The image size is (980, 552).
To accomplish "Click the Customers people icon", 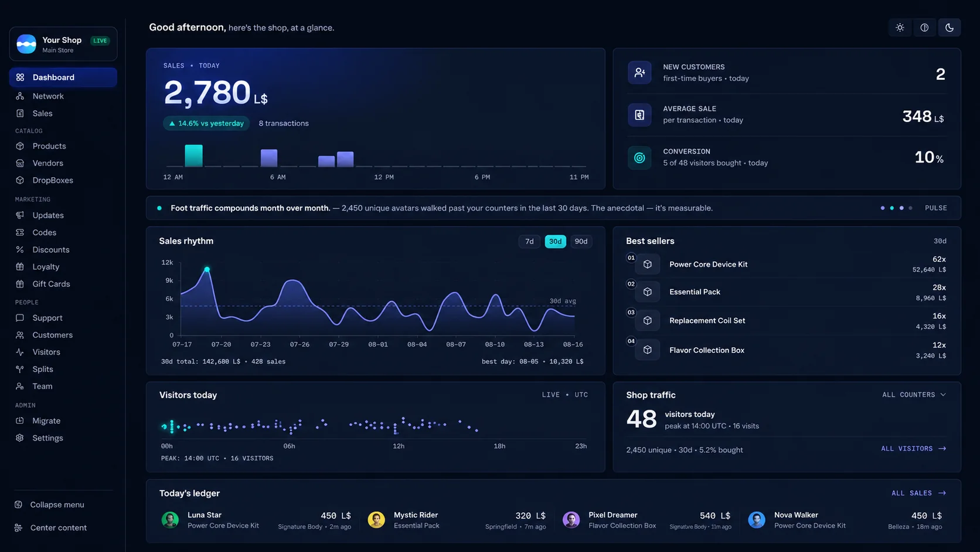I will coord(20,335).
